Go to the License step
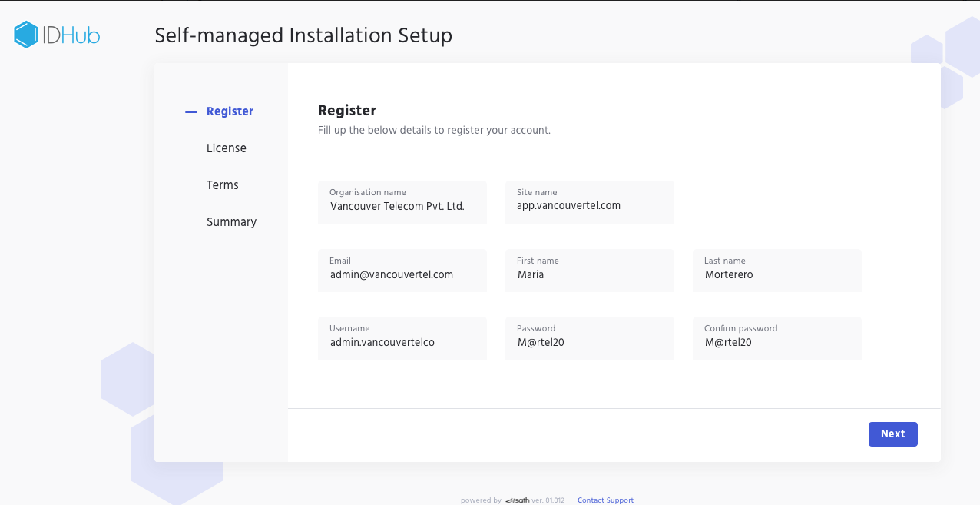Screen dimensions: 980x505 pyautogui.click(x=226, y=148)
